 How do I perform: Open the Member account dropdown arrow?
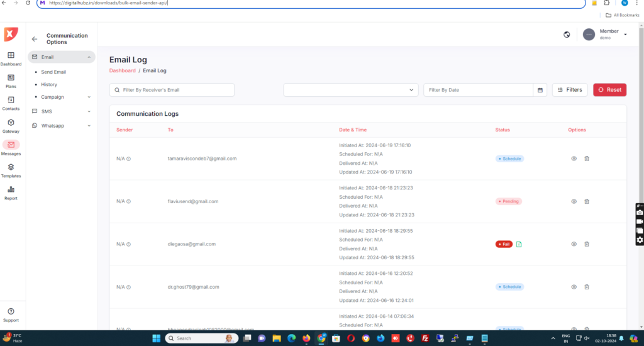click(x=626, y=35)
